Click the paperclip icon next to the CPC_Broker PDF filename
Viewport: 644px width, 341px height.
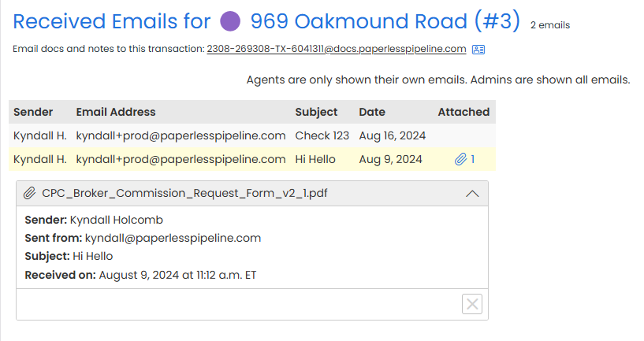coord(29,193)
